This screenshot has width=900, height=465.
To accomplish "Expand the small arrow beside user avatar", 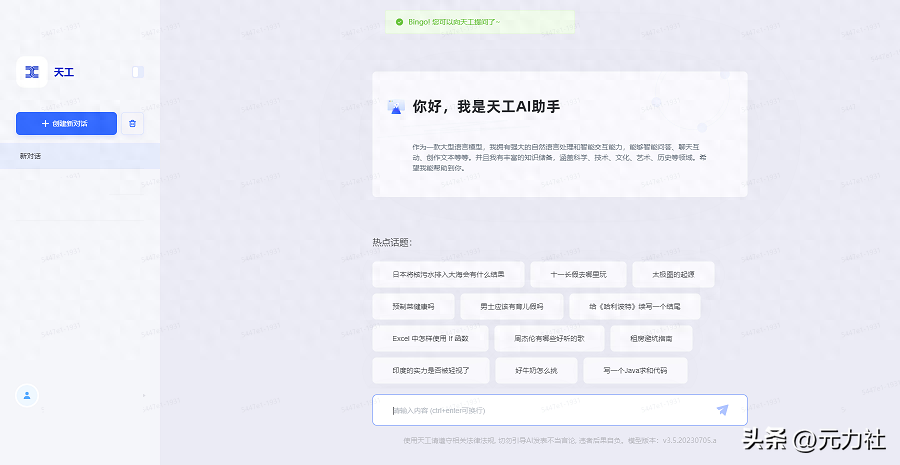I will click(143, 396).
